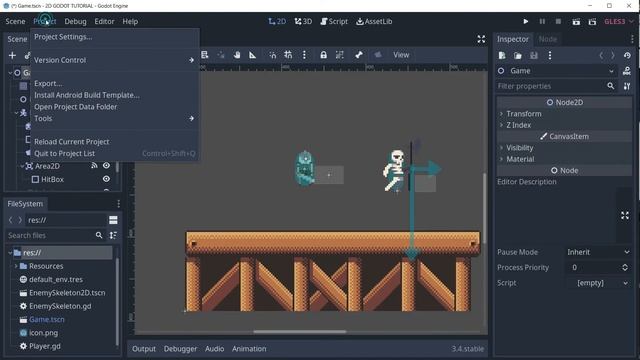Viewport: 640px width, 360px height.
Task: Go back in FileSystem history
Action: point(11,220)
